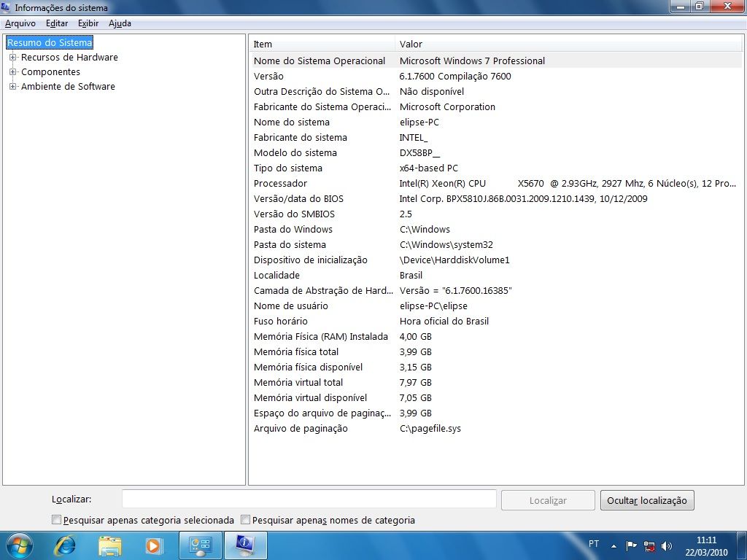This screenshot has width=747, height=560.
Task: Click the Localizar button
Action: click(x=548, y=500)
